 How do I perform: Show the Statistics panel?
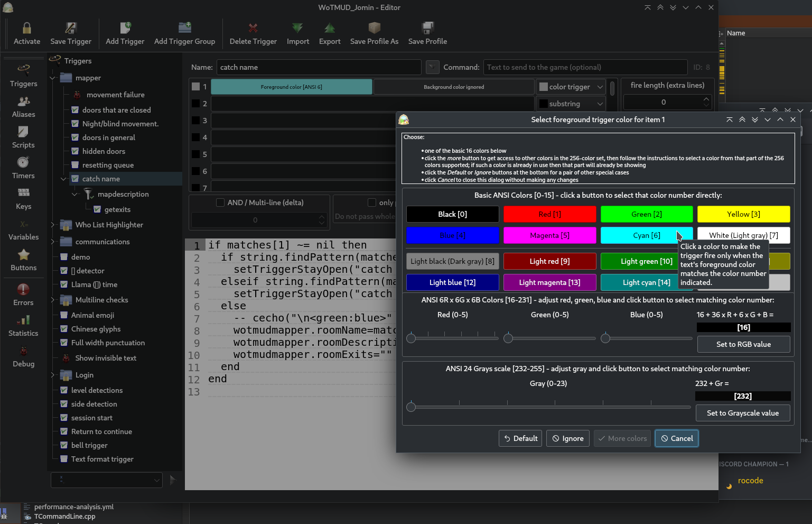(x=24, y=326)
